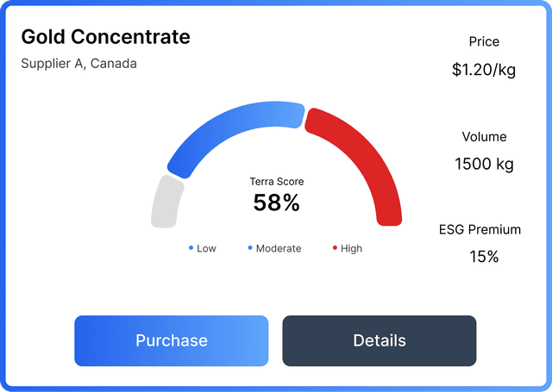Click the Gold Concentrate title
Viewport: 552px width, 392px height.
point(105,37)
